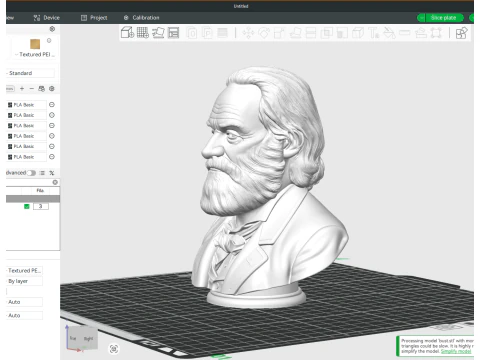Click the Untitled window title
This screenshot has height=360, width=480.
[241, 6]
